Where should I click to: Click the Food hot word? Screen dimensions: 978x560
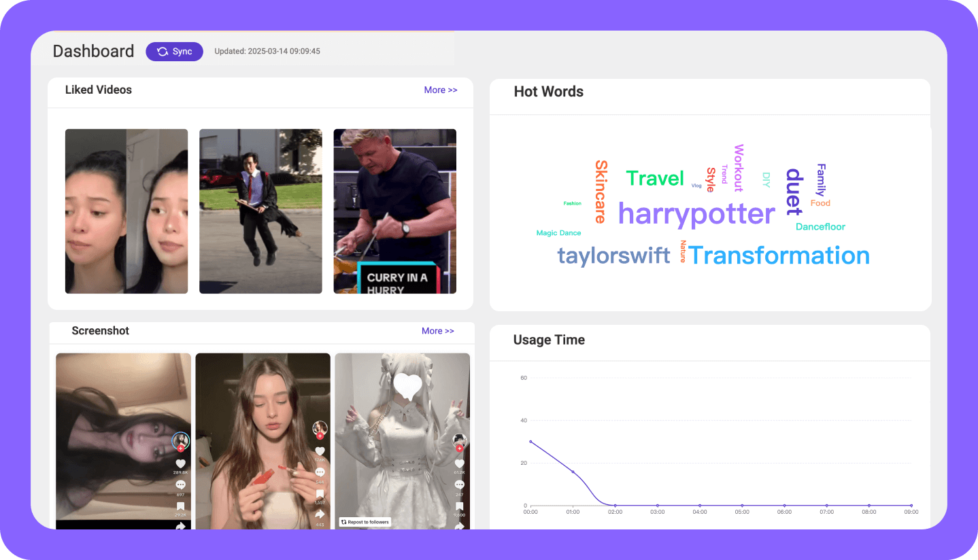coord(820,203)
